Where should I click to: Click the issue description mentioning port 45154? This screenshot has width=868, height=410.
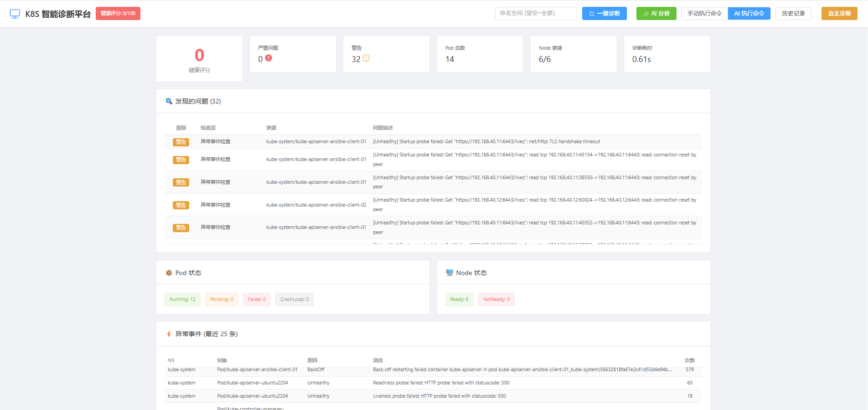[x=535, y=160]
